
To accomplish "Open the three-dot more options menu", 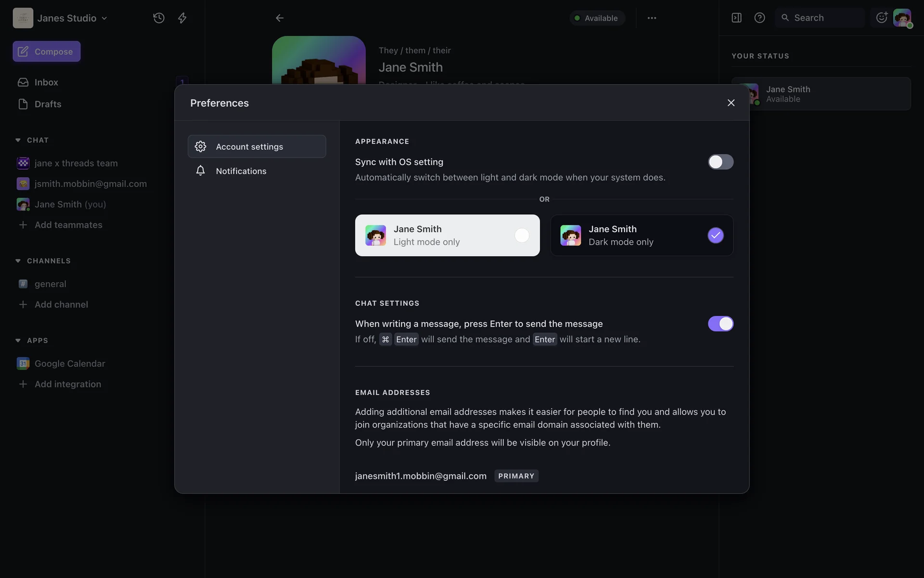I will (x=652, y=18).
